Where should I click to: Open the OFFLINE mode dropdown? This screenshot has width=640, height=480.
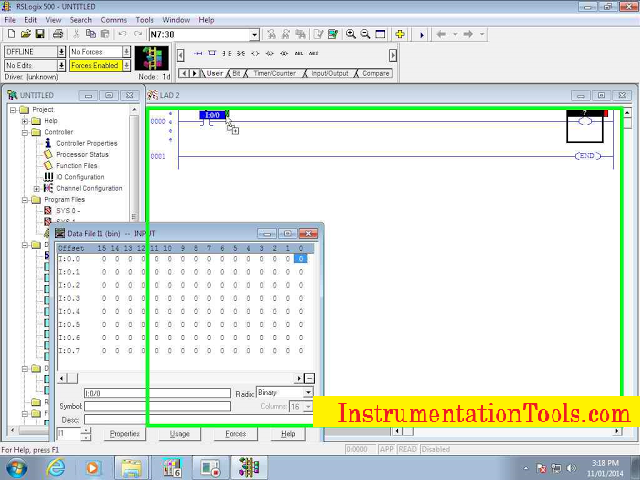[x=61, y=52]
